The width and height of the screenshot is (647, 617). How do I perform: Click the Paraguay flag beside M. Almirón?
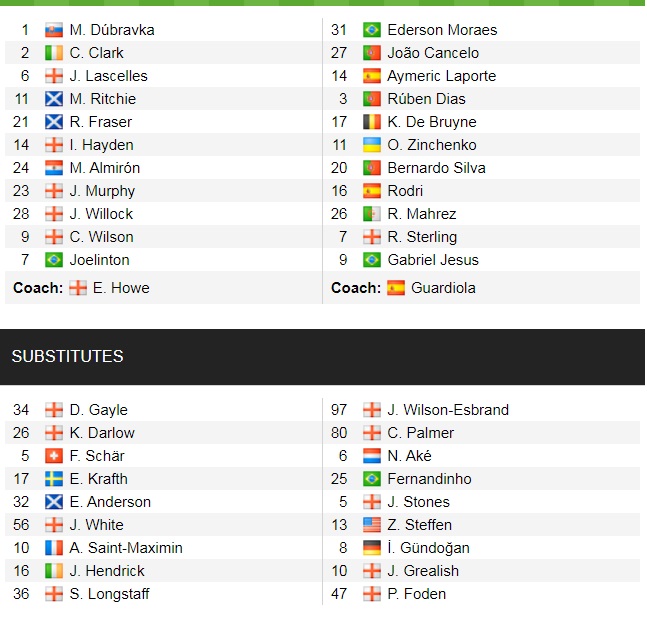pyautogui.click(x=54, y=168)
